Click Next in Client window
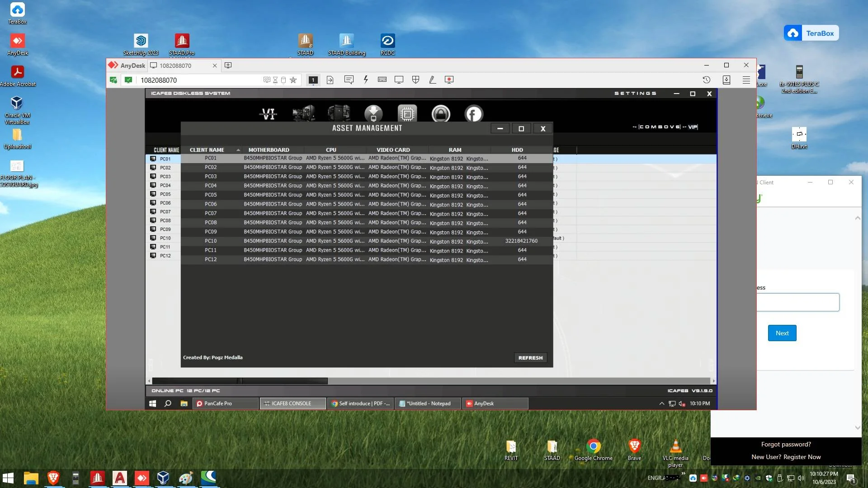Screen dimensions: 868x488 782,333
